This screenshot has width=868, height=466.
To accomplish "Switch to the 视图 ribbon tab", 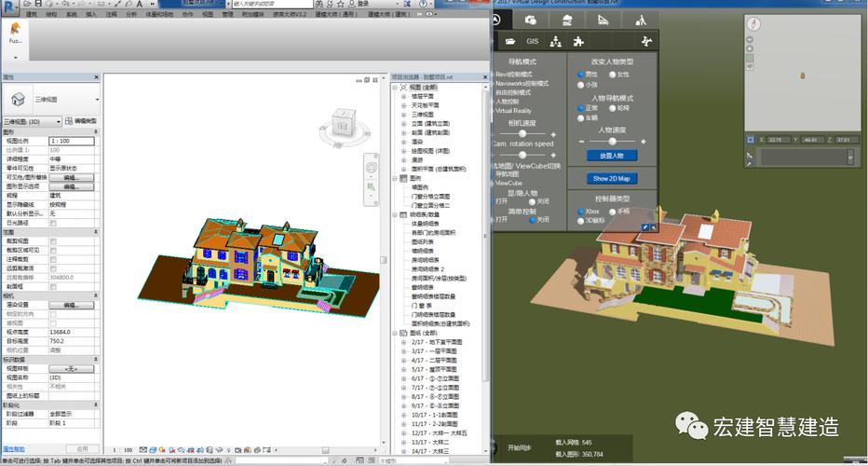I will click(x=206, y=15).
